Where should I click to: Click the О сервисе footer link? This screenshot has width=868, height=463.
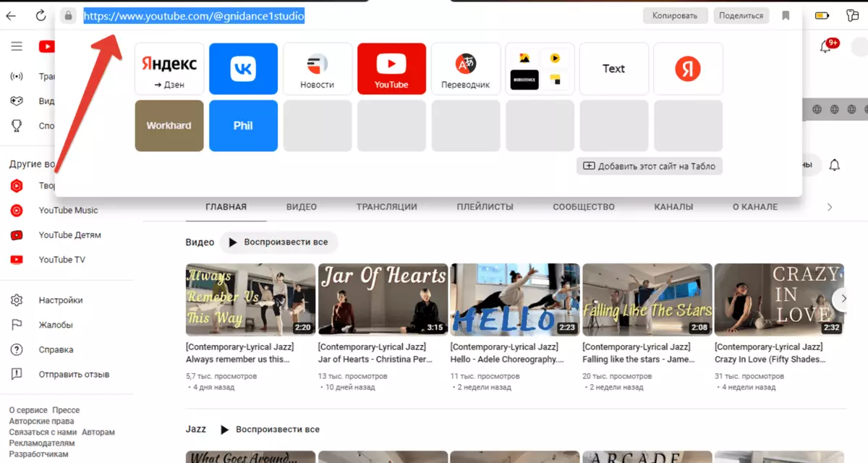28,410
